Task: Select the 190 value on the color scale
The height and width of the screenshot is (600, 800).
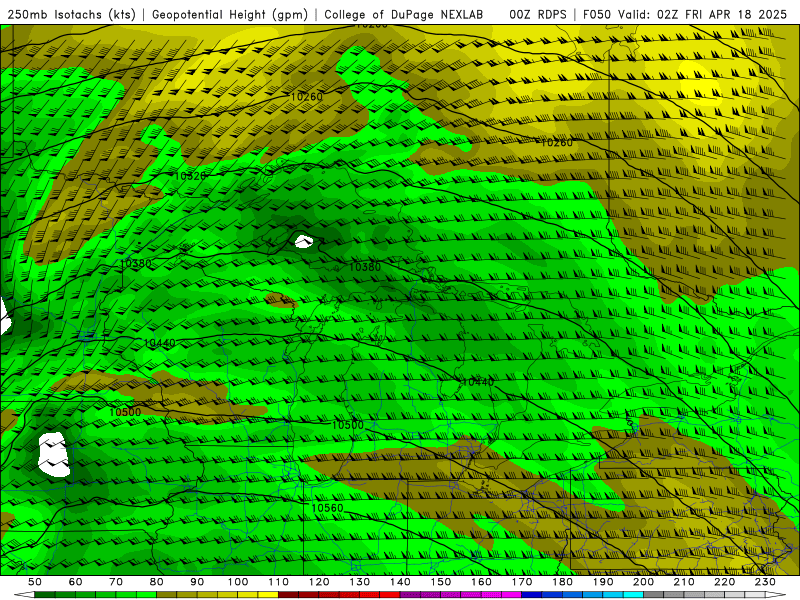Action: click(603, 582)
